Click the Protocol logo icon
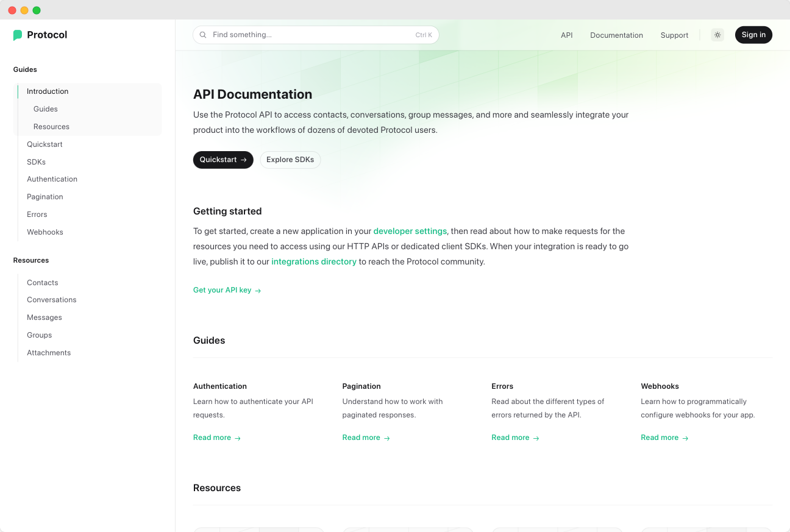 coord(18,35)
